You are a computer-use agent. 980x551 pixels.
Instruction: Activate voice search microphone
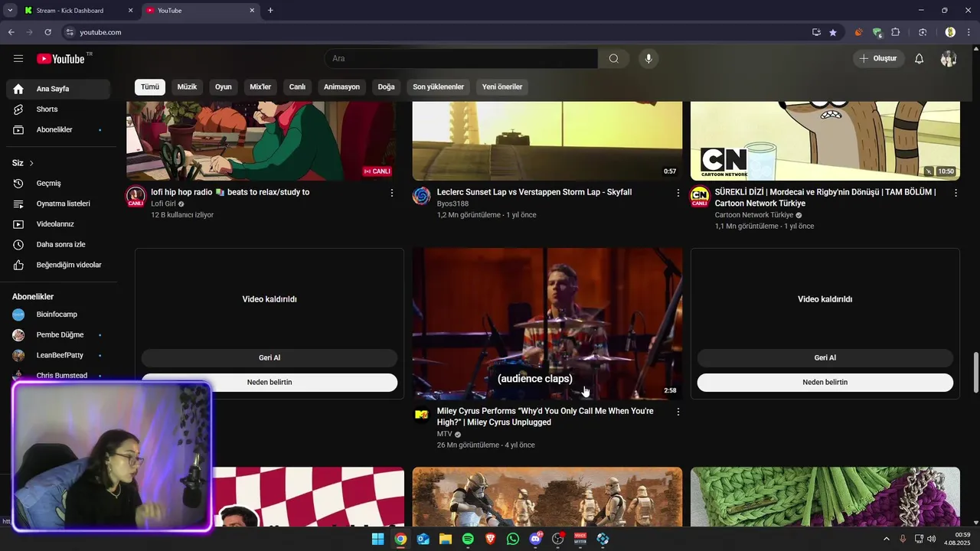[x=648, y=59]
